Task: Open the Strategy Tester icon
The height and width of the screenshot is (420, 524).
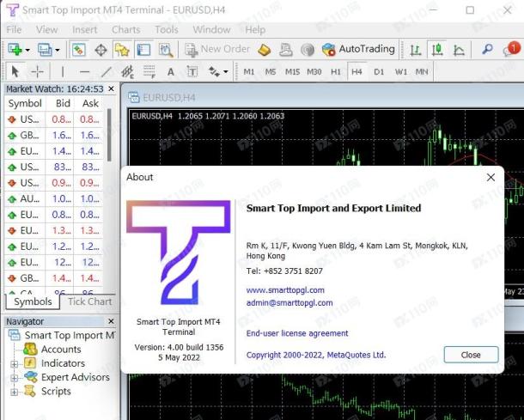Action: tap(166, 50)
